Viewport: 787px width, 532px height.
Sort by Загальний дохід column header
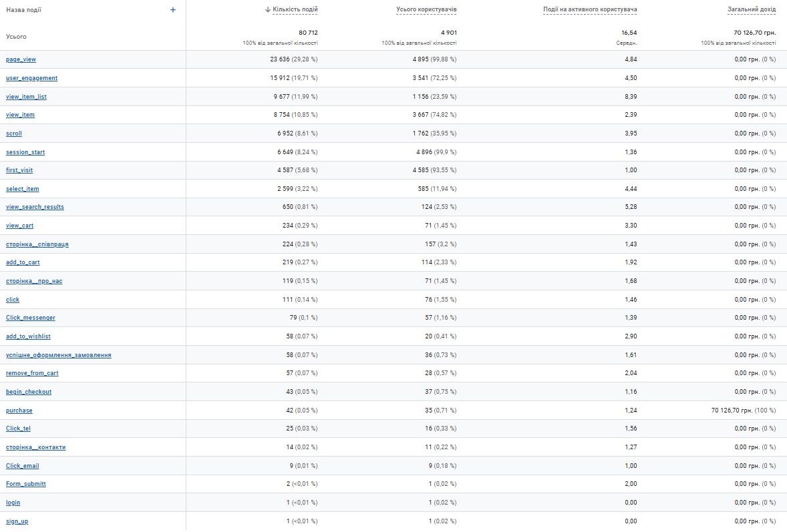(x=752, y=9)
